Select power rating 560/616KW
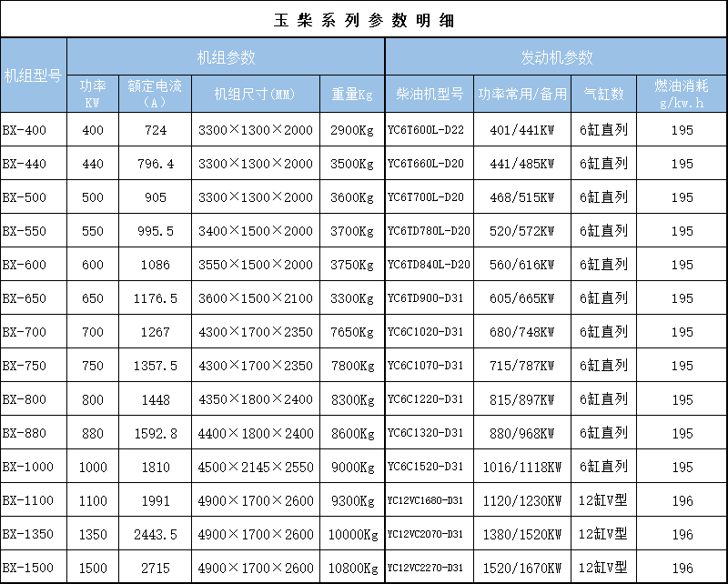Screen dimensions: 728x584 522,265
